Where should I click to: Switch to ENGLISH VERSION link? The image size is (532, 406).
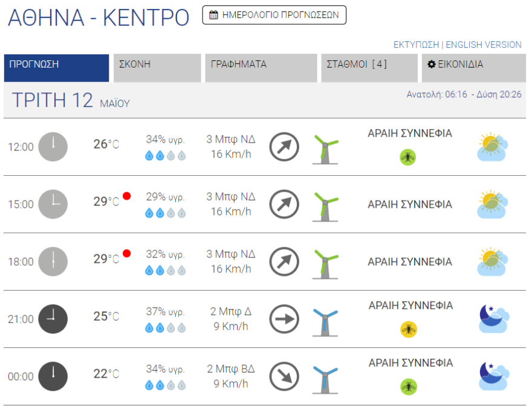click(484, 45)
